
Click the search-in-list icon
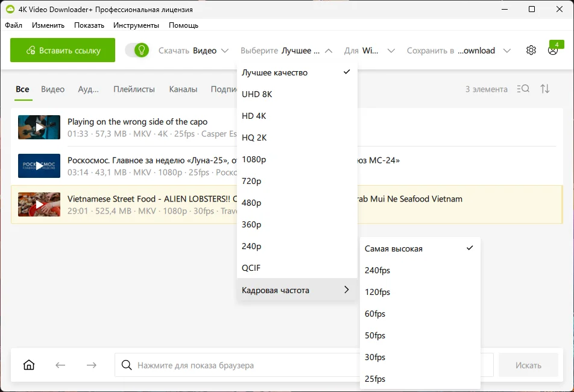click(x=523, y=89)
